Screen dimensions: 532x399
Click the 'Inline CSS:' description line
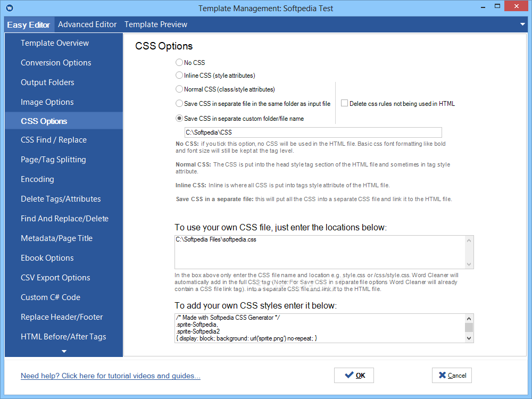click(x=282, y=185)
